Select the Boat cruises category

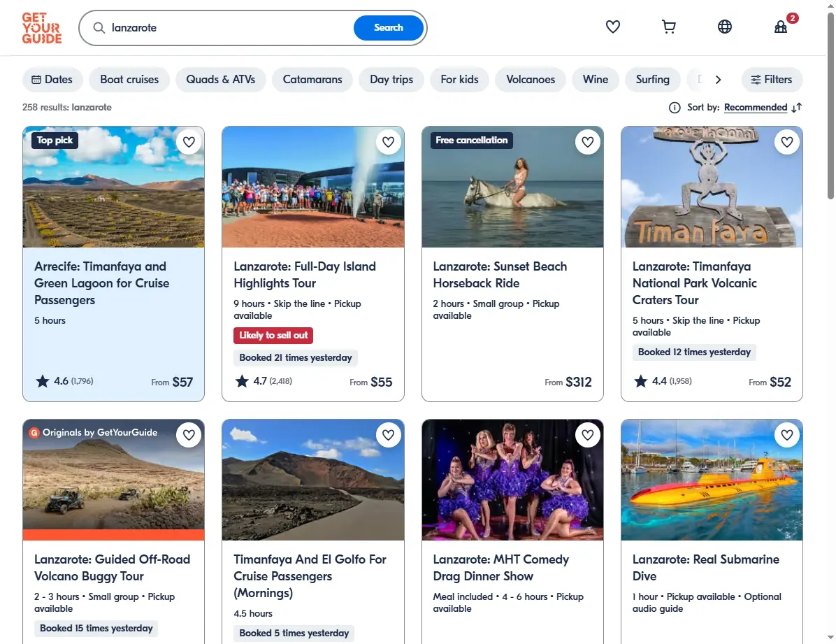(129, 80)
